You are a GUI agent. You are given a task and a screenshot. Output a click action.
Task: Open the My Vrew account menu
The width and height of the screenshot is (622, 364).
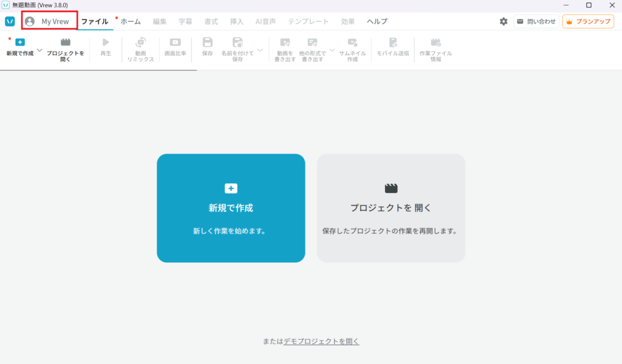(x=49, y=21)
